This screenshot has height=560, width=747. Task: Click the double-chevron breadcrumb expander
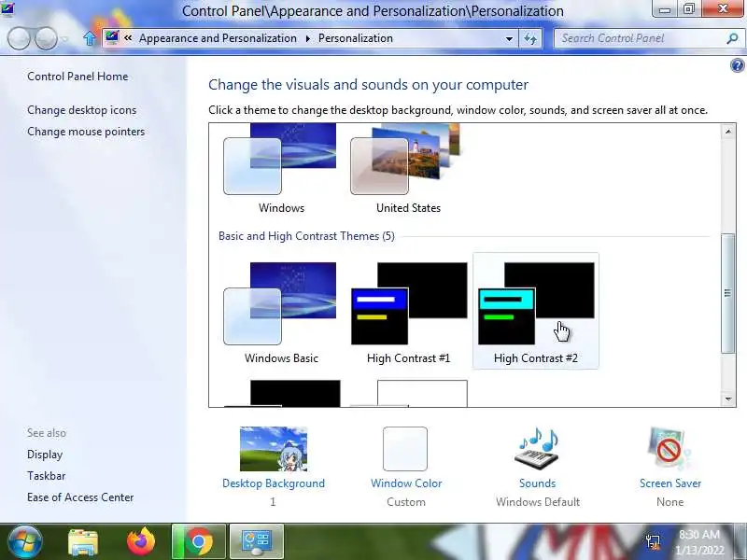[128, 38]
